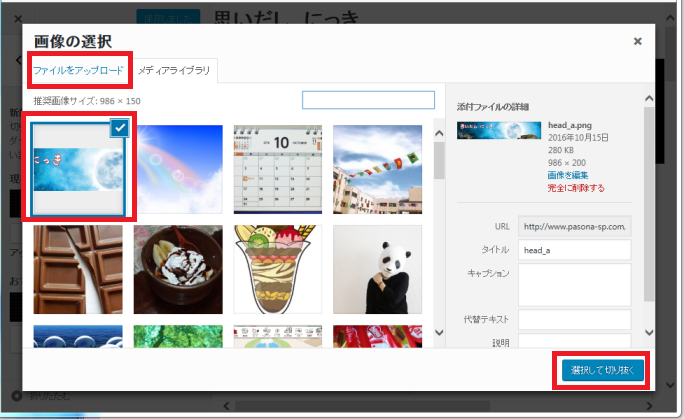Select the October calendar thumbnail
The width and height of the screenshot is (684, 419).
(277, 168)
